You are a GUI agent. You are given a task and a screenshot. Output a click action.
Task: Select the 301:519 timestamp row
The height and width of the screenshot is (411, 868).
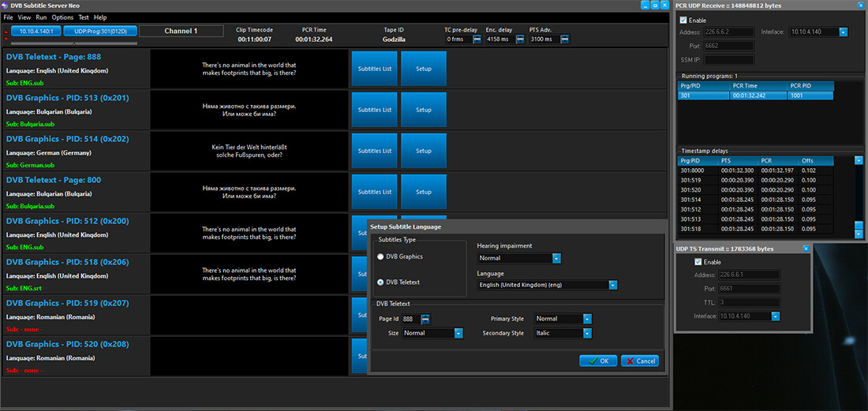point(756,181)
